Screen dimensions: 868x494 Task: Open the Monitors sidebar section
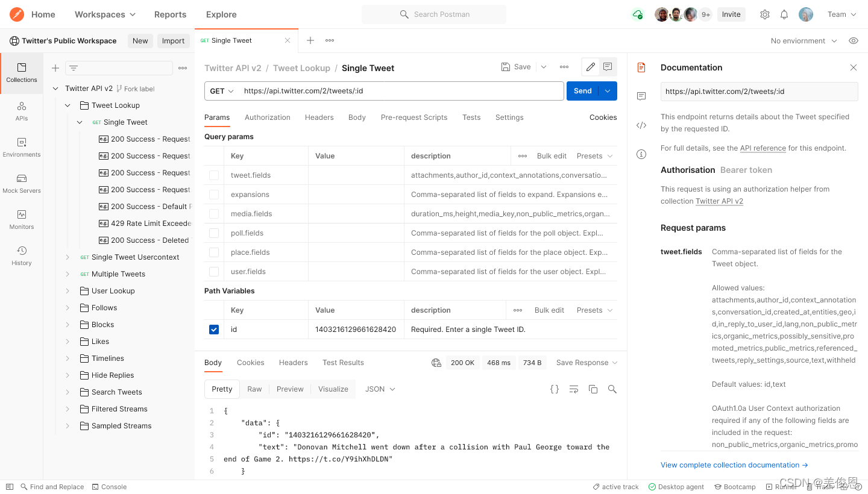(22, 220)
